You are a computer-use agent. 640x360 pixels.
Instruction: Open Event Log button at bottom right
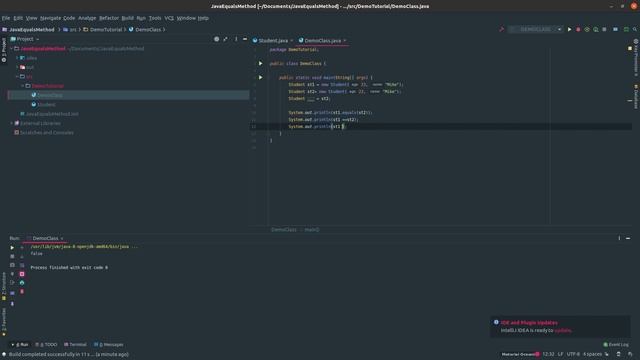pos(616,345)
